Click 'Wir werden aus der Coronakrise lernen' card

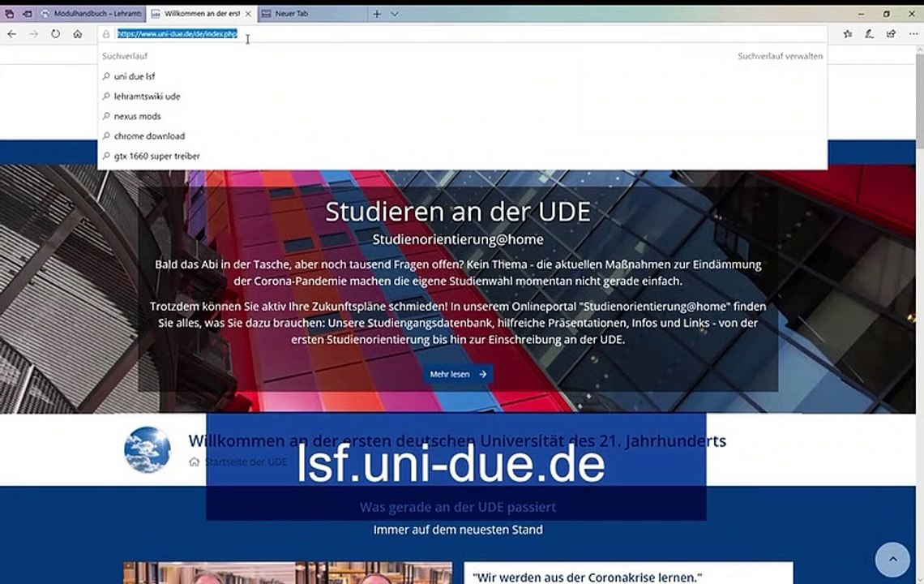coord(628,573)
